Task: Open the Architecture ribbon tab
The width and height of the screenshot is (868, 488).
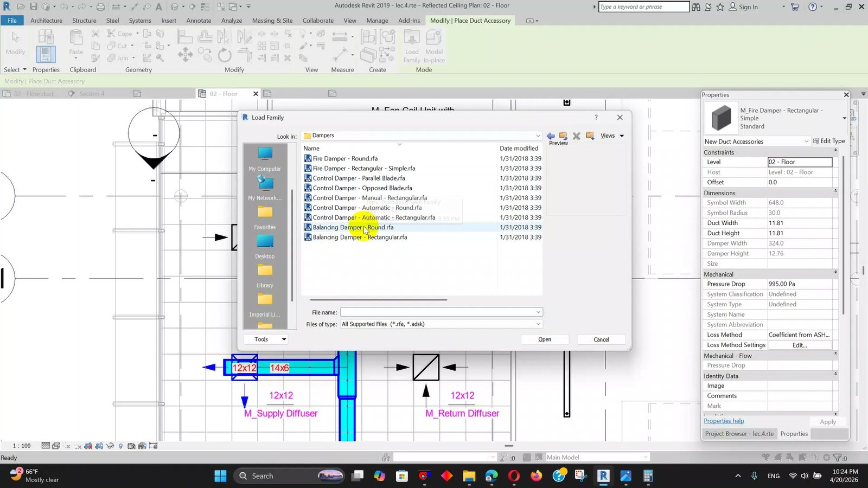Action: [46, 21]
